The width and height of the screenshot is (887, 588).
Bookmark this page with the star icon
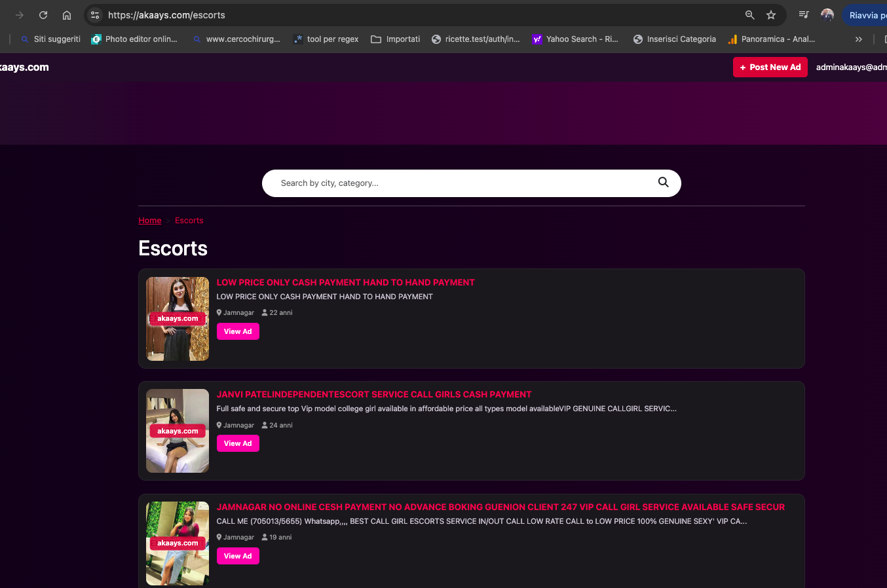pyautogui.click(x=771, y=15)
